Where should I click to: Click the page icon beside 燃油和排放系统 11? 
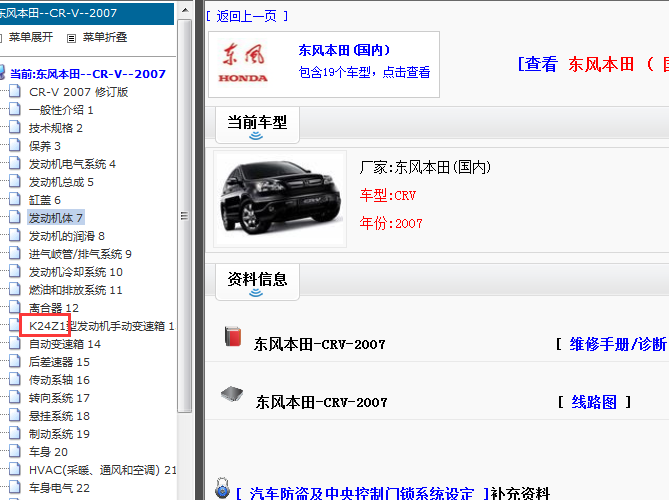click(x=15, y=289)
